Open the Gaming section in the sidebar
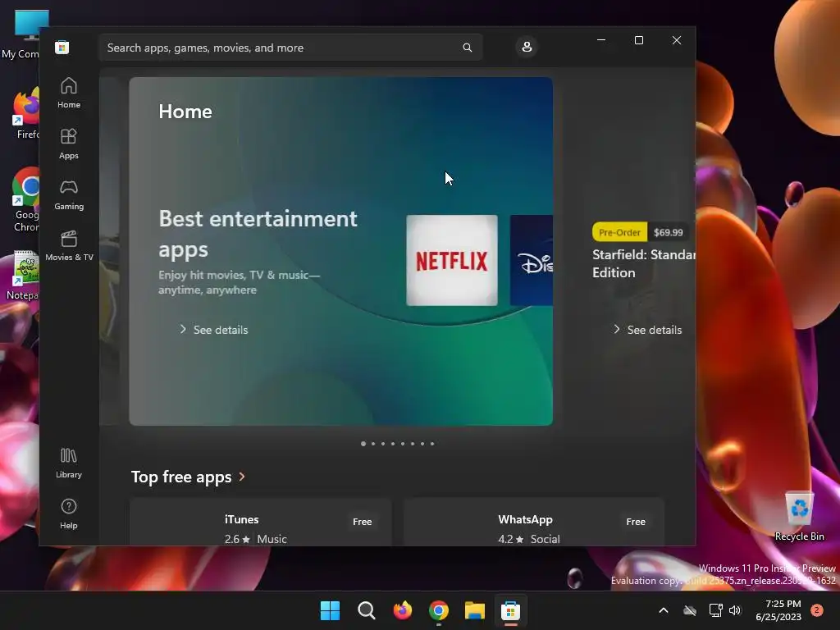840x630 pixels. (x=69, y=195)
